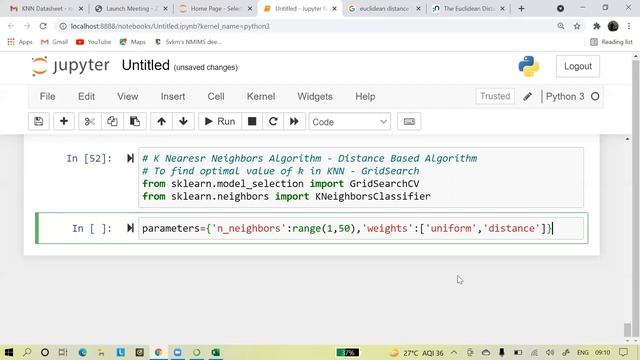This screenshot has width=640, height=360.
Task: Open the browser zoom magnifier icon
Action: click(561, 26)
